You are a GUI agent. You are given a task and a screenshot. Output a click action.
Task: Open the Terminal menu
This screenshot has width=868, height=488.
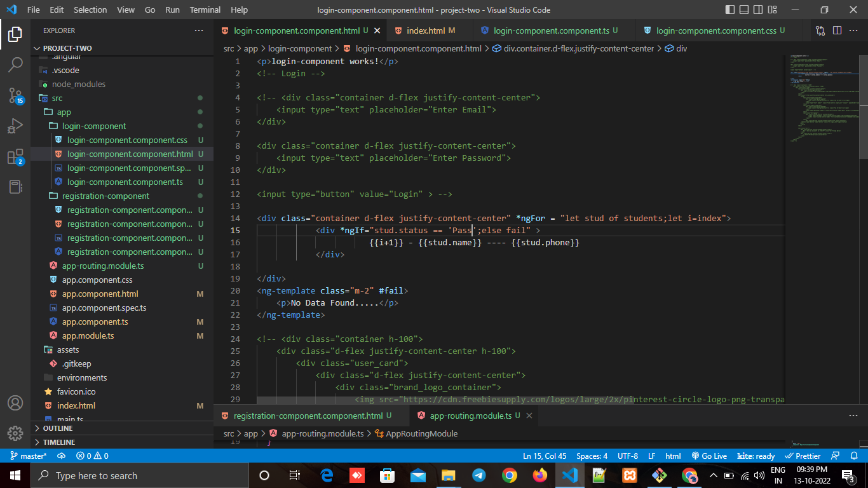coord(205,10)
